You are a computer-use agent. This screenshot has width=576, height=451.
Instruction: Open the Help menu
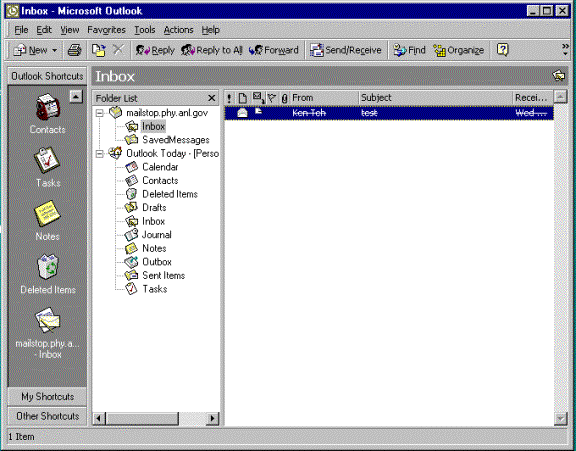pyautogui.click(x=210, y=30)
